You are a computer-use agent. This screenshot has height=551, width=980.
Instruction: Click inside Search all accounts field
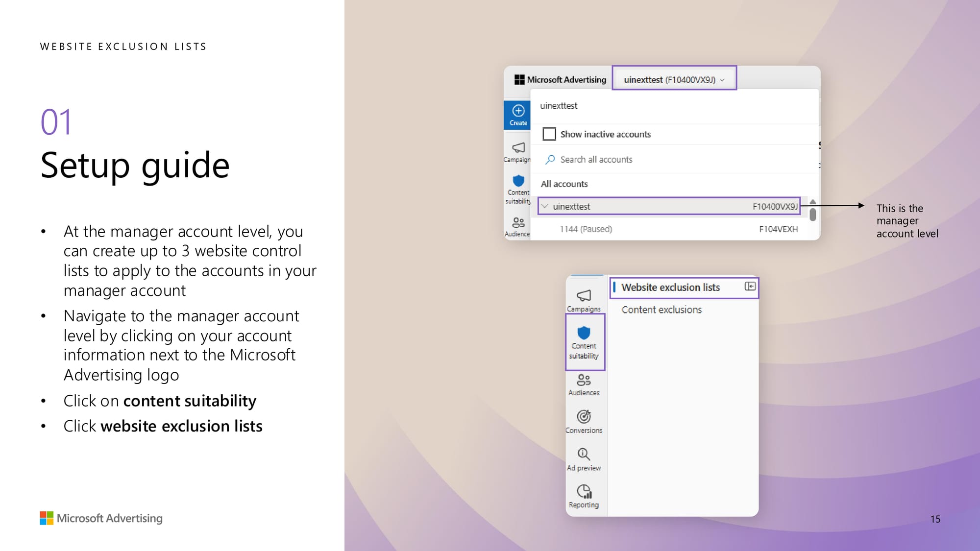(596, 160)
